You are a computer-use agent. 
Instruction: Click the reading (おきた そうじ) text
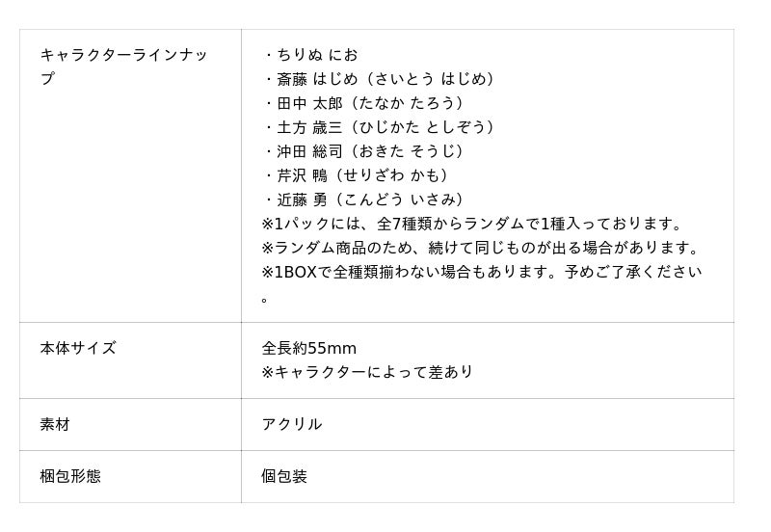407,151
